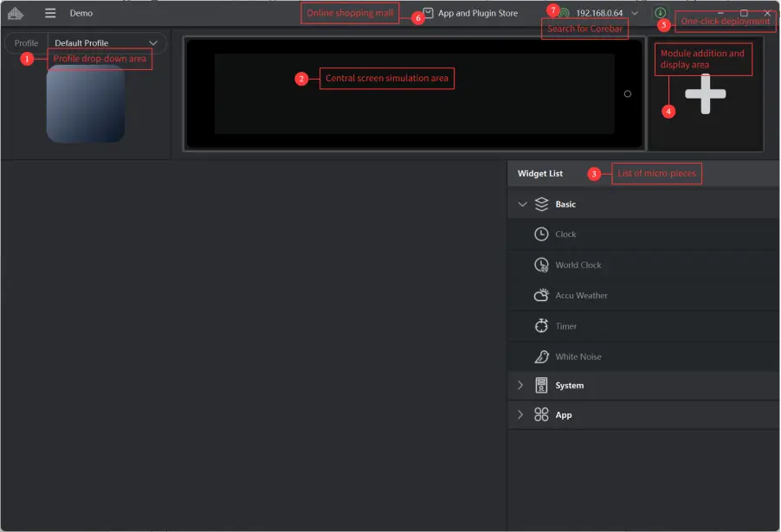Open the App and Plugin Store
This screenshot has width=781, height=532.
(x=477, y=13)
